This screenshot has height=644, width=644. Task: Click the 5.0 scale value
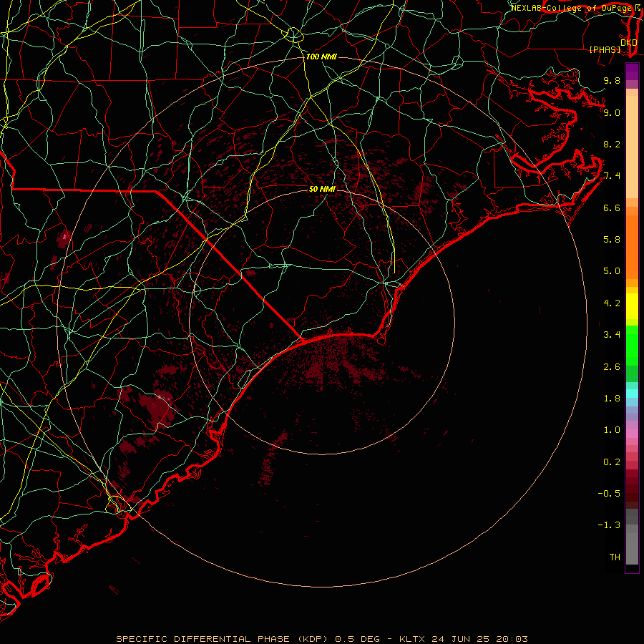click(612, 271)
